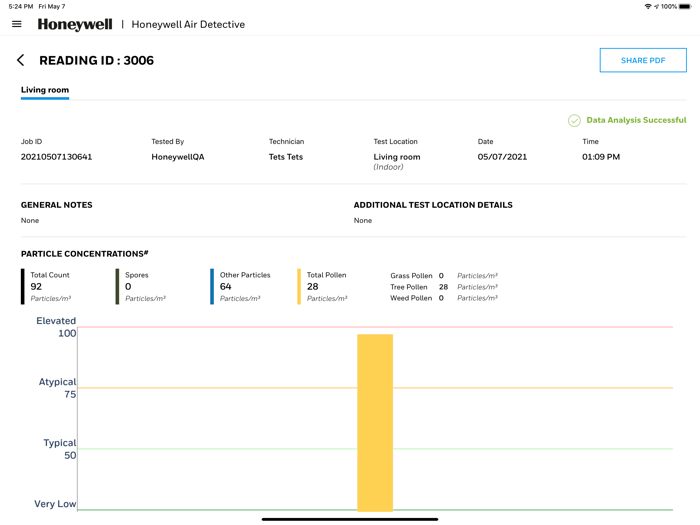
Task: Select the Living room tab
Action: pyautogui.click(x=45, y=90)
